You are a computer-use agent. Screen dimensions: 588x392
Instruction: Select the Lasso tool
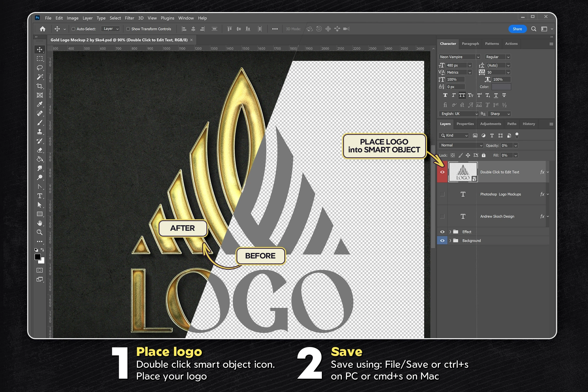tap(40, 68)
